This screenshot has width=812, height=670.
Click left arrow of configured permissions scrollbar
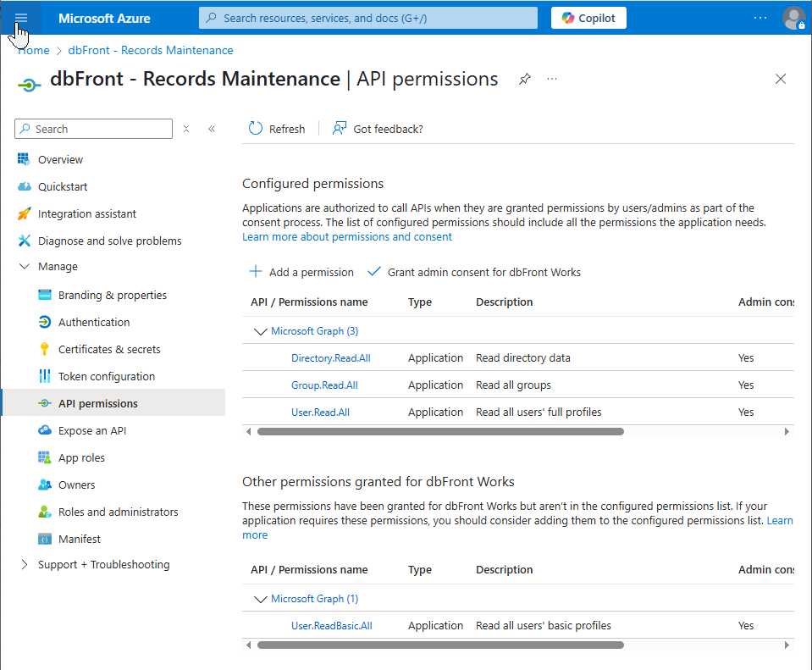pyautogui.click(x=249, y=432)
